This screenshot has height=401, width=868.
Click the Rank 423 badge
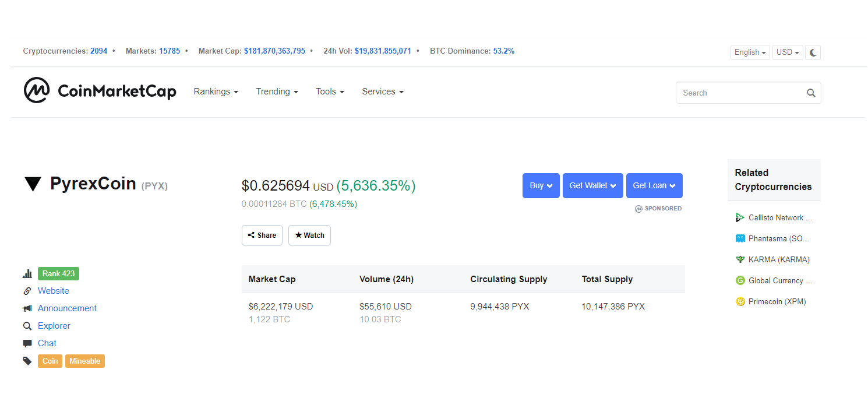59,273
